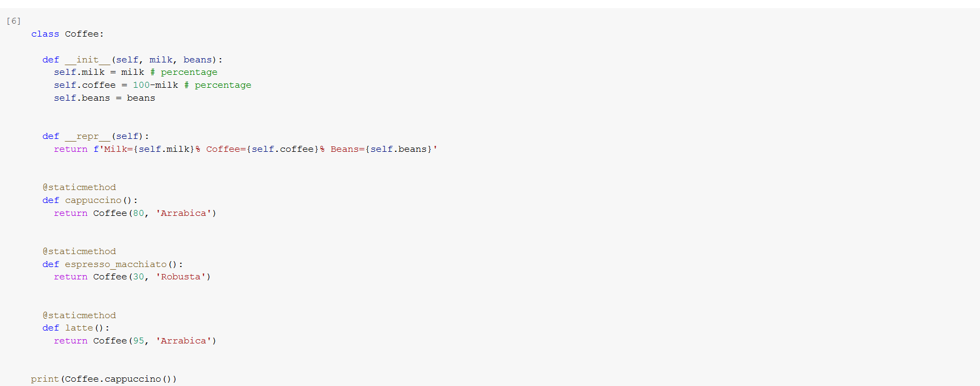Click the @staticmethod decorator above cappuccino
980x386 pixels.
coord(79,187)
